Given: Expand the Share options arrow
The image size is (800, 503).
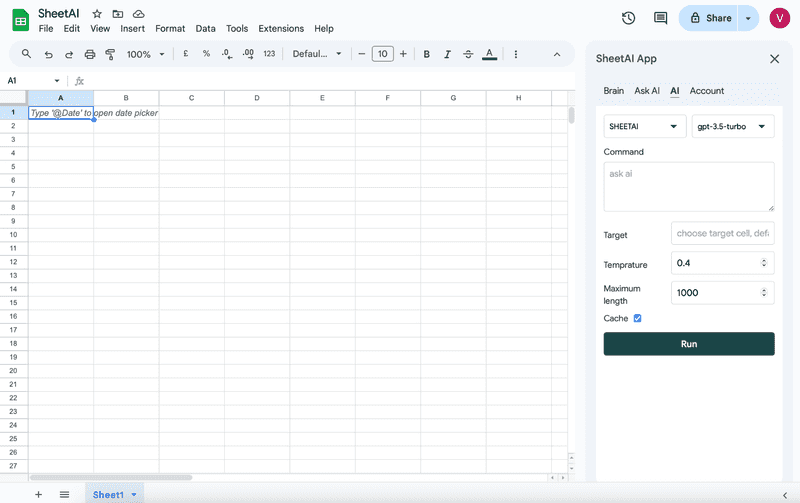Looking at the screenshot, I should [748, 18].
